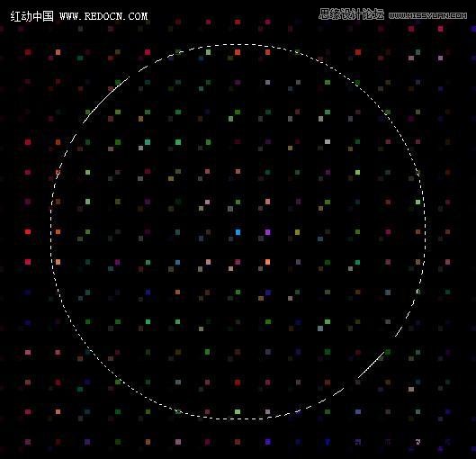Click the yellow square right of the purple one
Viewport: 476px width, 459px height.
[298, 232]
